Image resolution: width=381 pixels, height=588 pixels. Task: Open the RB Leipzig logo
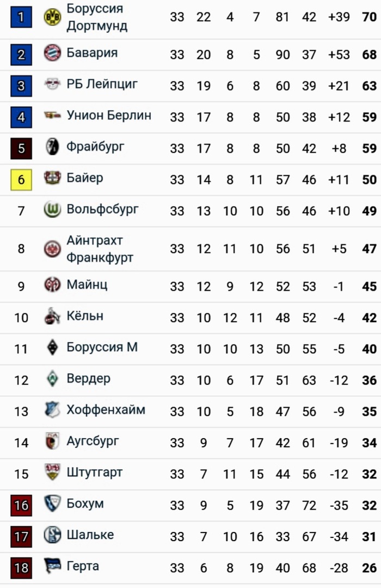[x=52, y=84]
